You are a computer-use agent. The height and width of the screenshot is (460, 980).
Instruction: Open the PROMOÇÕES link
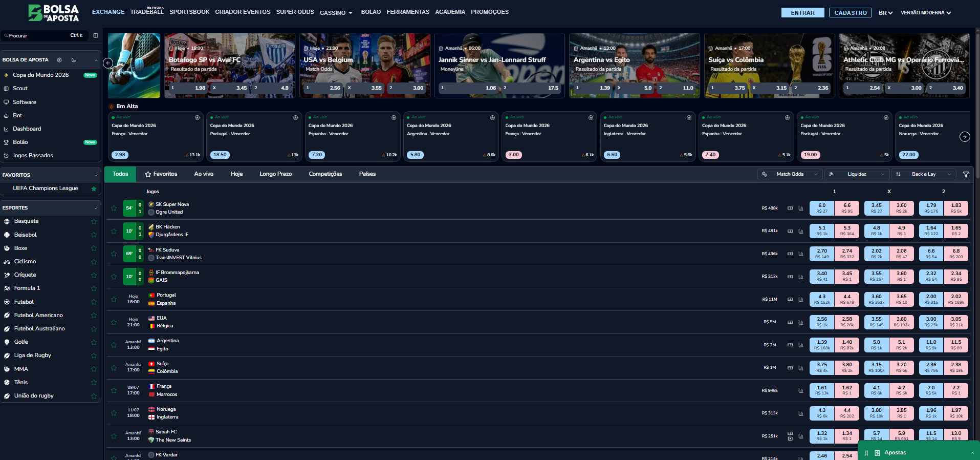[490, 12]
